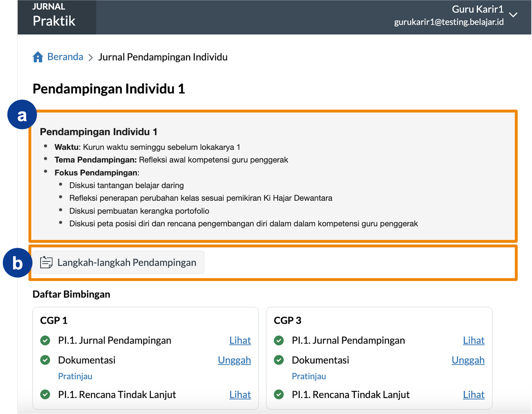Open Langkah-langkah Pendampingan button

[118, 262]
